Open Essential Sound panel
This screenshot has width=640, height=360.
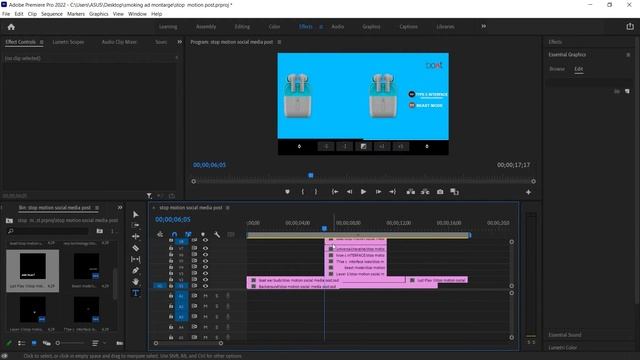tap(564, 335)
